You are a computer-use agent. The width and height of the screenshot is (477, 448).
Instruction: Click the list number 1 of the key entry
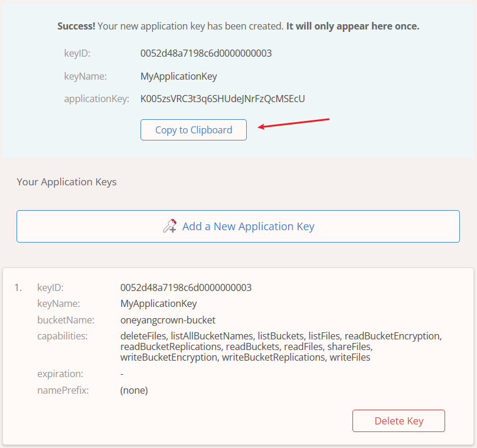tap(18, 287)
